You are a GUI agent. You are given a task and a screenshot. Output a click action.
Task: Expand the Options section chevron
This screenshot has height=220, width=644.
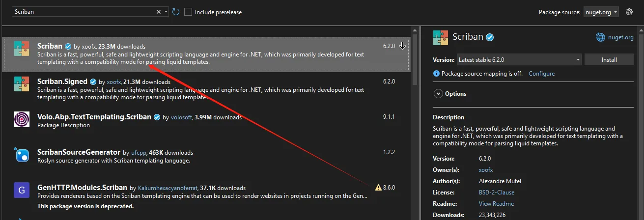[437, 93]
